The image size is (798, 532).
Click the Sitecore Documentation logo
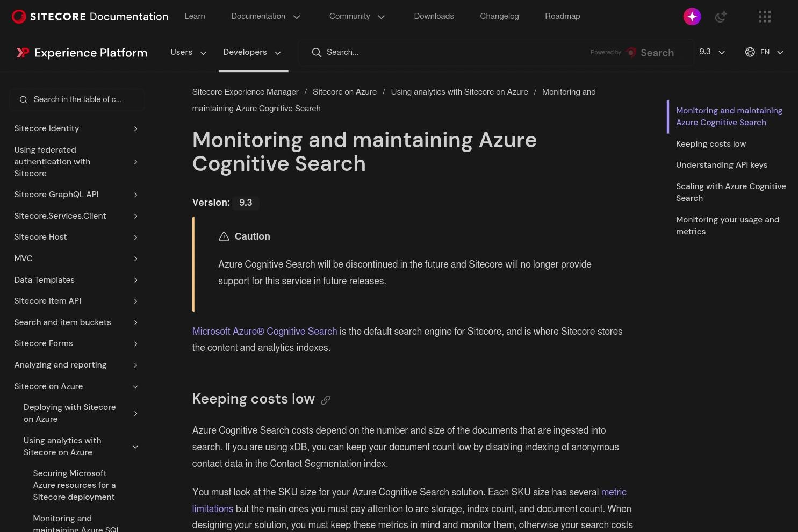(x=90, y=17)
